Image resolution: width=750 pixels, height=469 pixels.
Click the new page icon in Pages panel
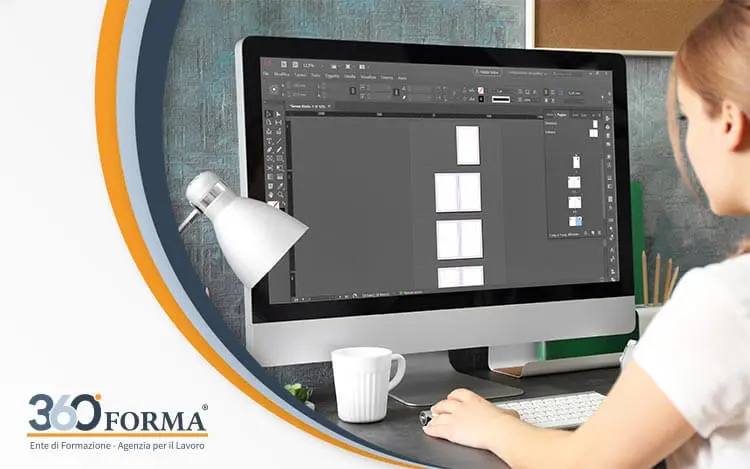[x=591, y=233]
